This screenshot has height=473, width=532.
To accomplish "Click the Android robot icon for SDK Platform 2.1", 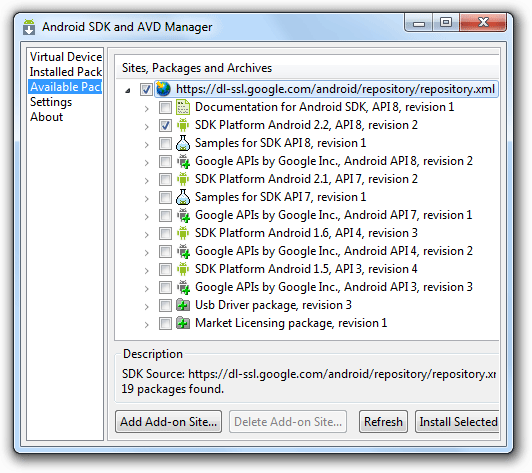I will click(183, 179).
